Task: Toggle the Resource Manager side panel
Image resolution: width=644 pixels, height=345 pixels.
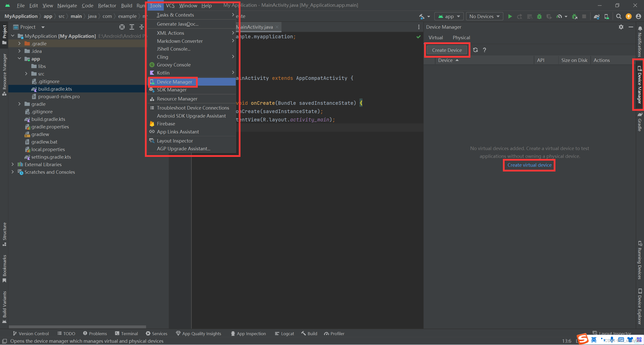Action: pyautogui.click(x=4, y=74)
